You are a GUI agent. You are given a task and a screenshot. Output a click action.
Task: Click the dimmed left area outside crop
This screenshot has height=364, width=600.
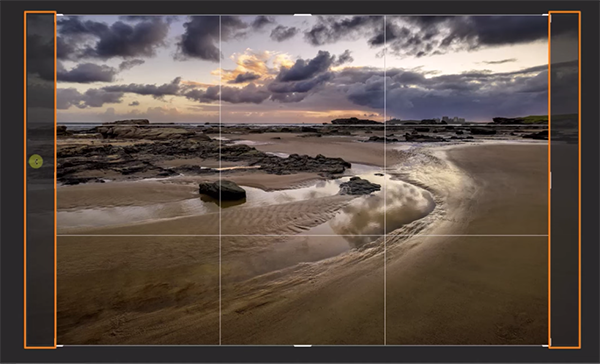click(x=41, y=180)
